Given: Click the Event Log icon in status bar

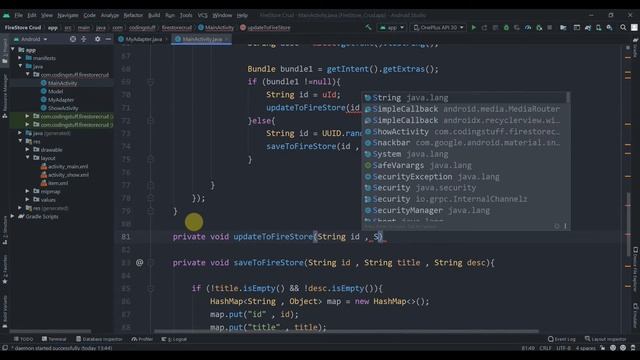Looking at the screenshot, I should [x=562, y=339].
